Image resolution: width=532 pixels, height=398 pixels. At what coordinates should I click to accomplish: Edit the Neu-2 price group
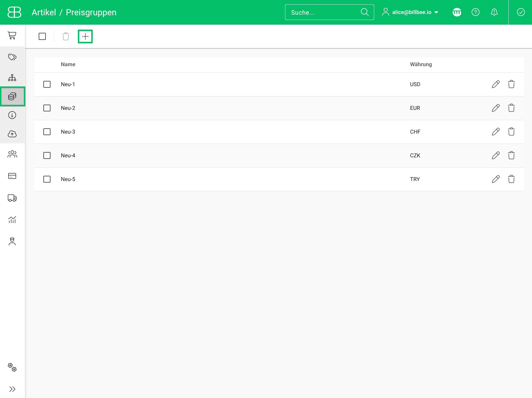(496, 108)
